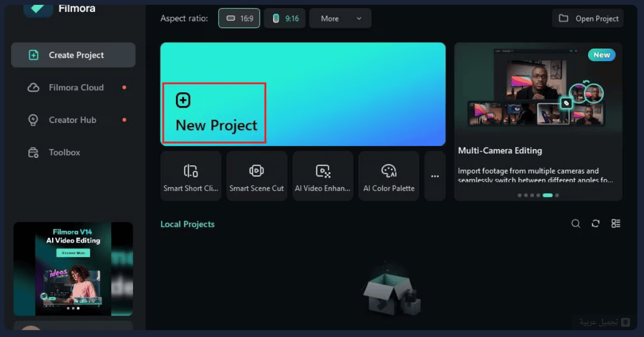Open Filmora Cloud section
This screenshot has height=337, width=644.
pos(73,87)
